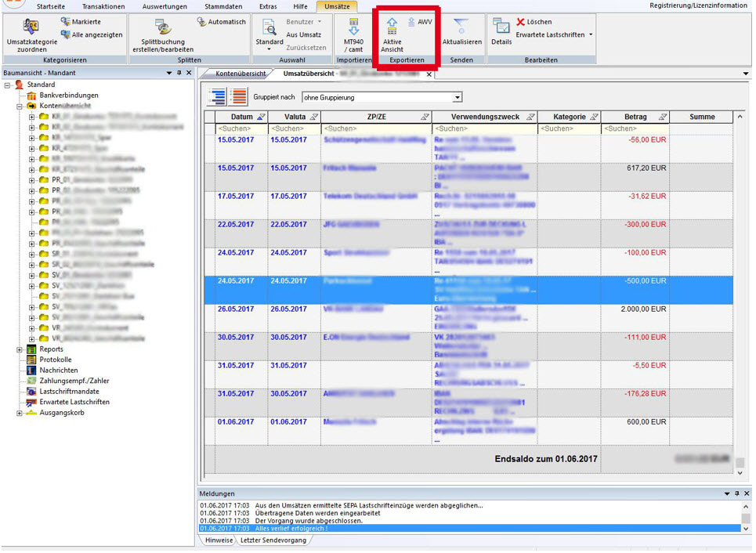756x553 pixels.
Task: Click Löschen with the red X
Action: (534, 22)
